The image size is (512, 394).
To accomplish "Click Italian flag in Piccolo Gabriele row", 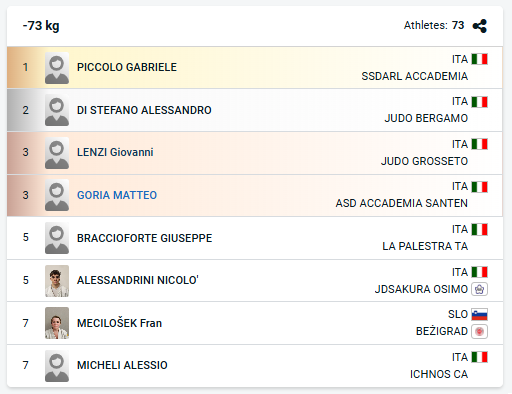I will point(479,59).
